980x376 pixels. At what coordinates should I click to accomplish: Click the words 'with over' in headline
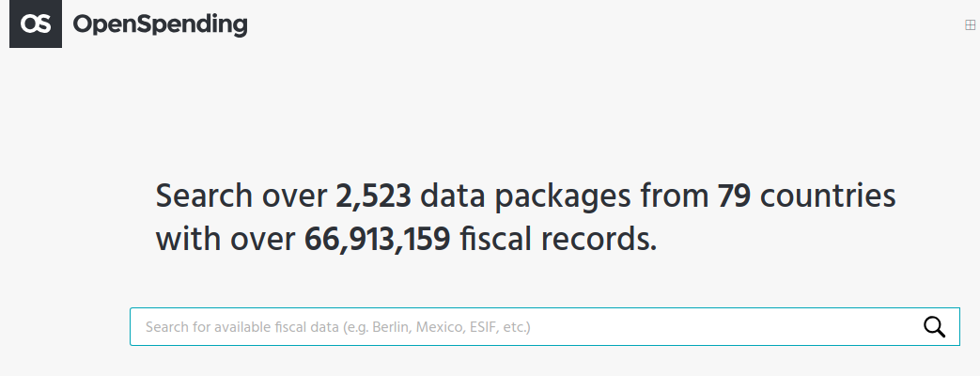(x=225, y=240)
